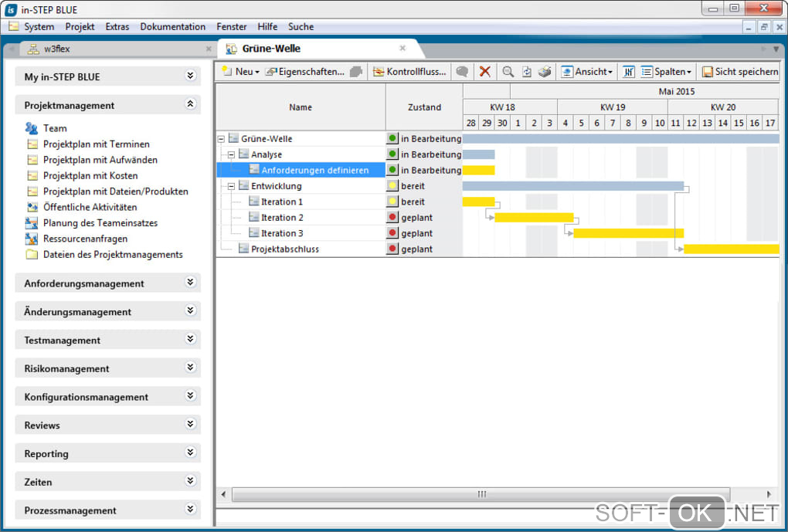Image resolution: width=788 pixels, height=532 pixels.
Task: Open Öffentliche Aktivitäten
Action: pyautogui.click(x=90, y=207)
